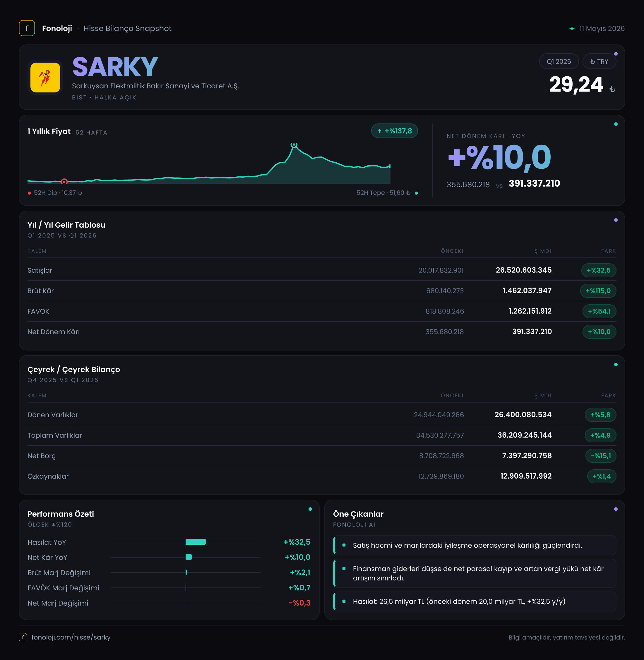
Task: Click the teal 52H Tepe peak marker on chart
Action: (x=294, y=145)
